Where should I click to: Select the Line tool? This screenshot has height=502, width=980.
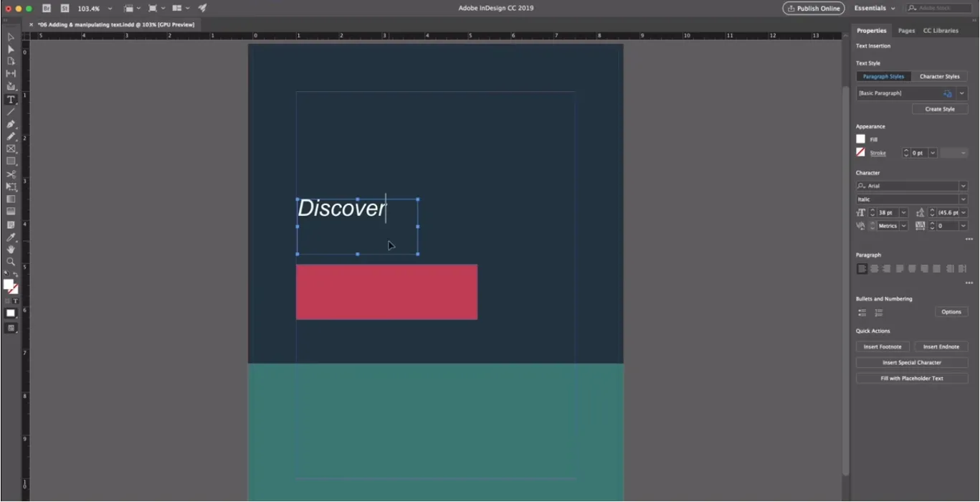point(11,112)
